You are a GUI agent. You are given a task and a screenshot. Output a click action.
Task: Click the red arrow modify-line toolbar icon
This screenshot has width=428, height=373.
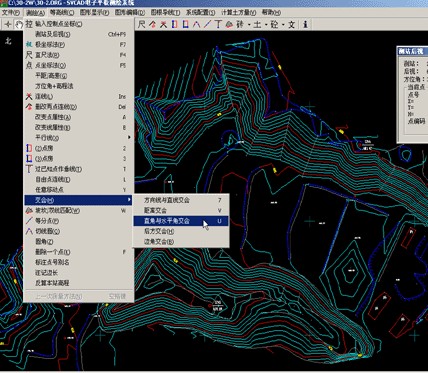152,24
